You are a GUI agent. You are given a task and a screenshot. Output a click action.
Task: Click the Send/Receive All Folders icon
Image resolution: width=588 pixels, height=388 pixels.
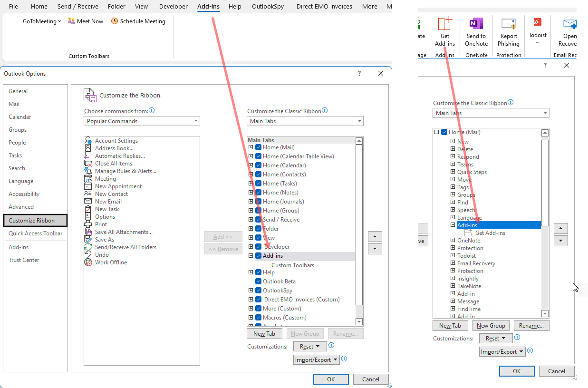[x=88, y=247]
